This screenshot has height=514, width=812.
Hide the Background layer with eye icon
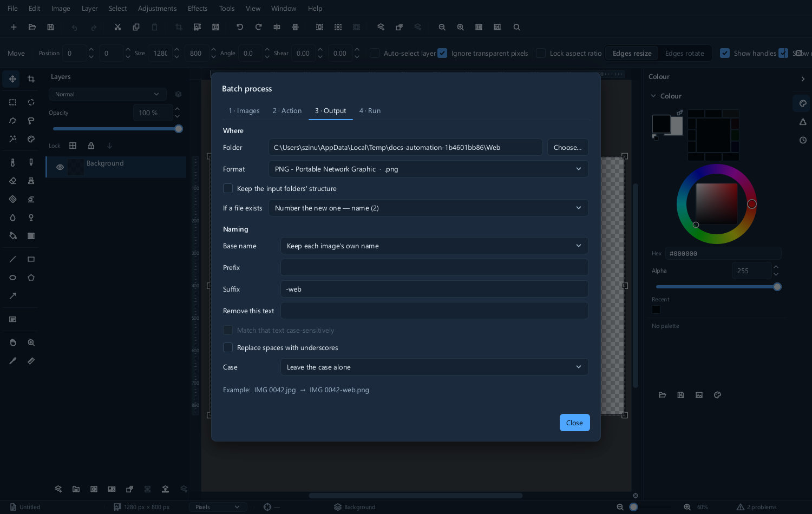pyautogui.click(x=60, y=167)
